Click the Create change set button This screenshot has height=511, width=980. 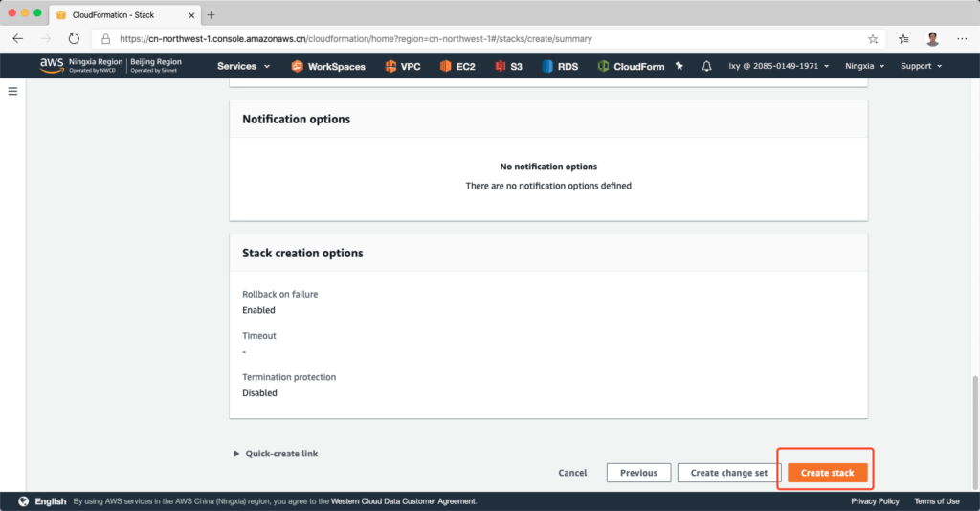(x=729, y=473)
